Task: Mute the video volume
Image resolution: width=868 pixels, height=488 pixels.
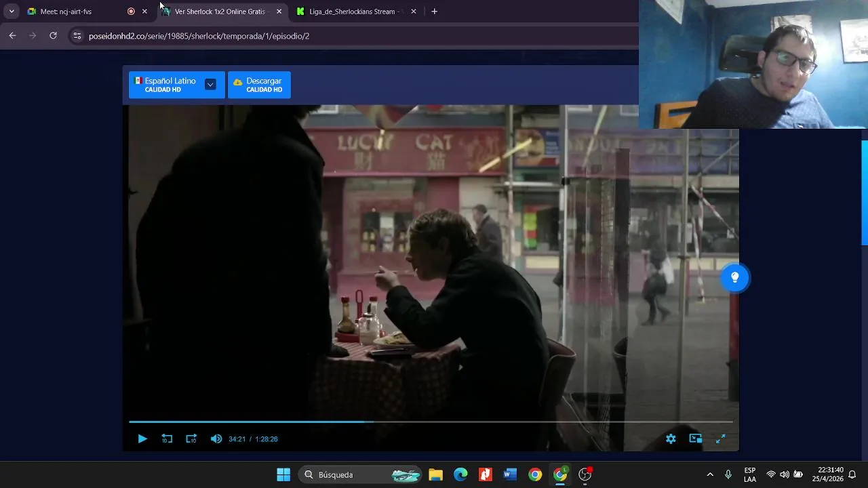Action: tap(216, 439)
